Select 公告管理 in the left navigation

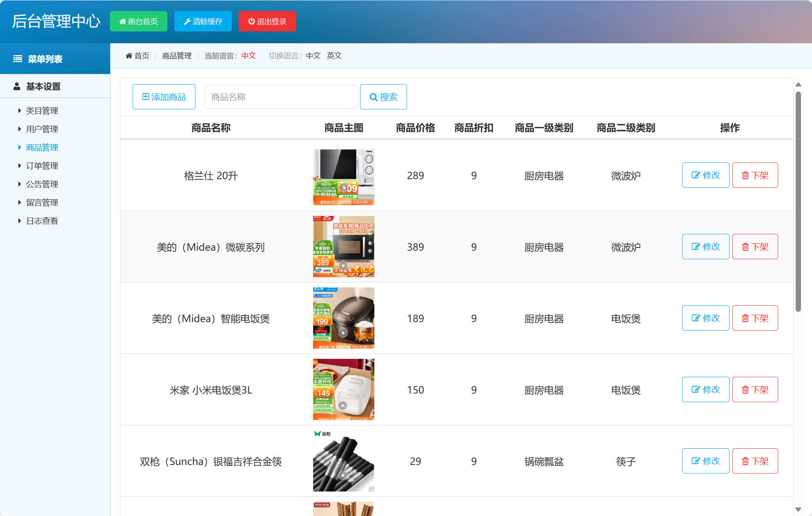tap(41, 184)
